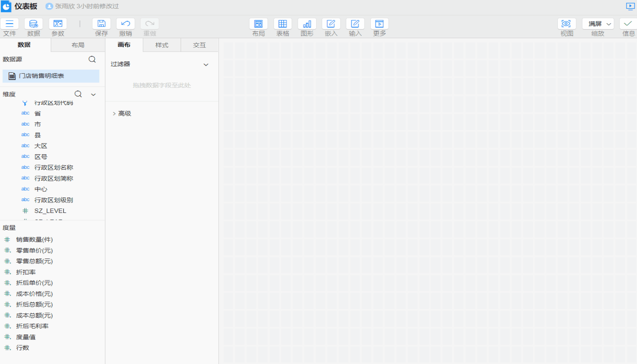Switch to the 样式 tab
Screen dimensions: 637x364
coord(162,45)
